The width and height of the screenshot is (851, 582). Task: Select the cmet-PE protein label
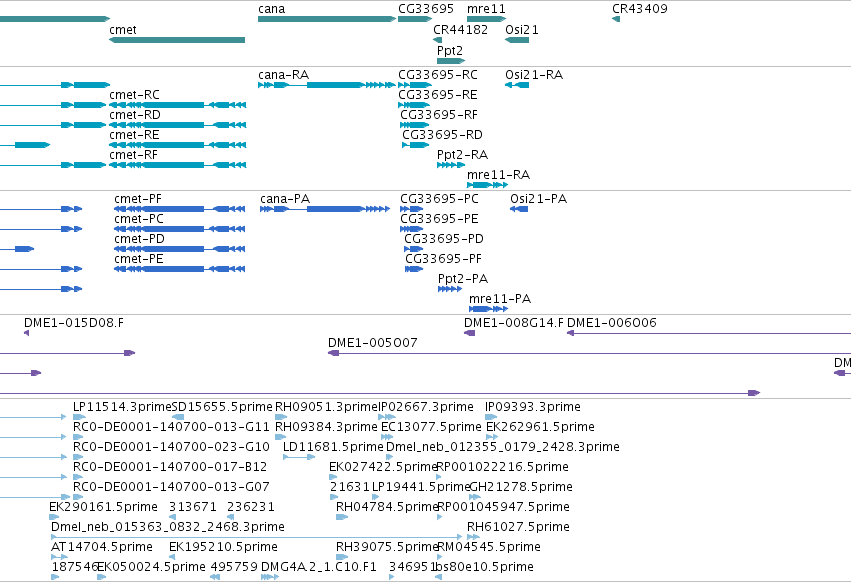pos(139,260)
